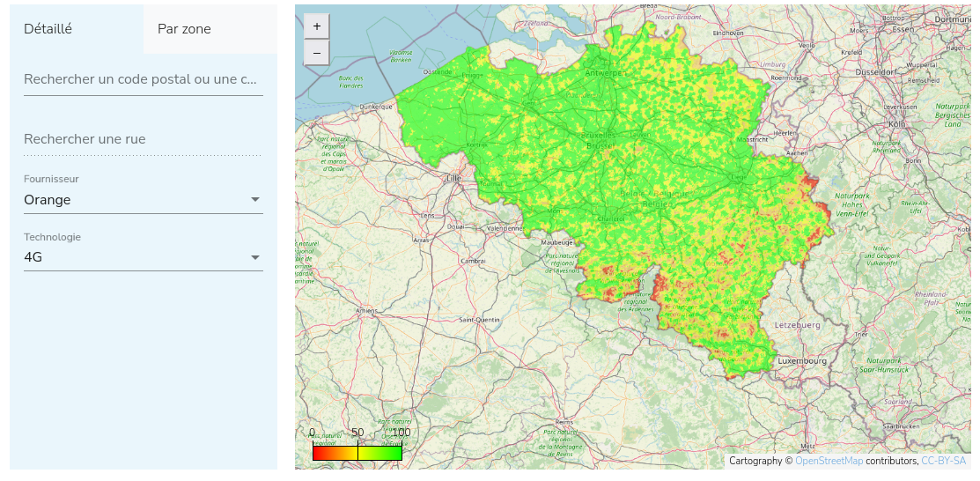Click the Bruxelles label on the map

598,135
